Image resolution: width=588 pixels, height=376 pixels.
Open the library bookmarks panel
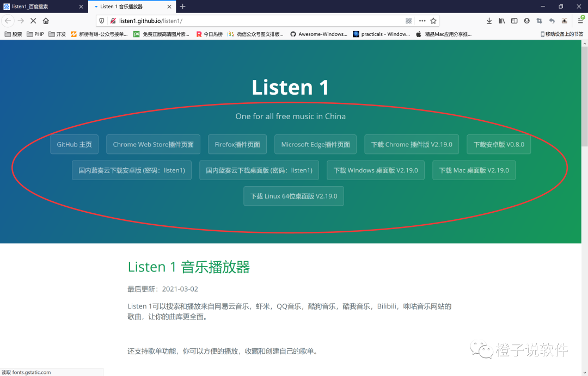(x=502, y=21)
